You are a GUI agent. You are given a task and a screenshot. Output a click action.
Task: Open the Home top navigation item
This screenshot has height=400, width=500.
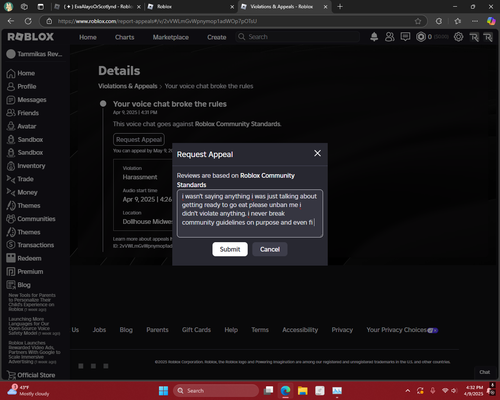(x=88, y=37)
